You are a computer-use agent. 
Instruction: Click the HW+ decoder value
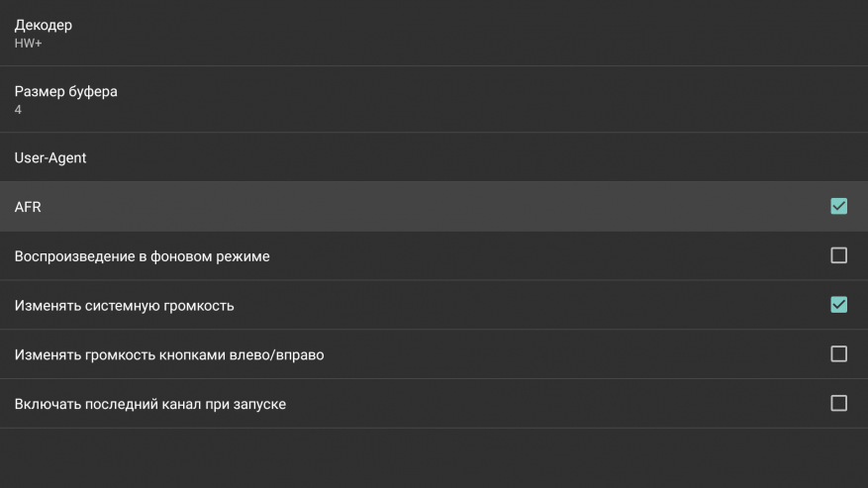[26, 44]
